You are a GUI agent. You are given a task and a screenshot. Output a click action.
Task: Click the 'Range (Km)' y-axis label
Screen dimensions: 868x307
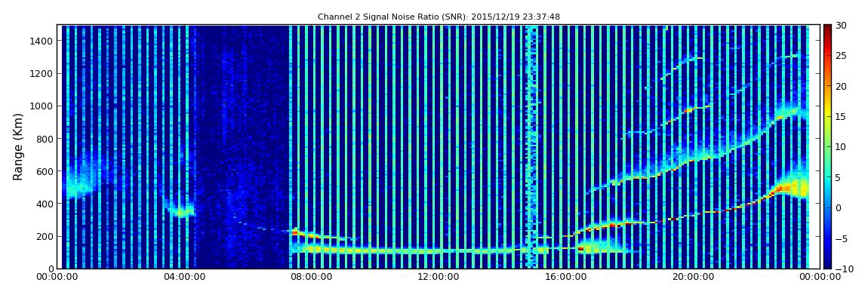[18, 146]
